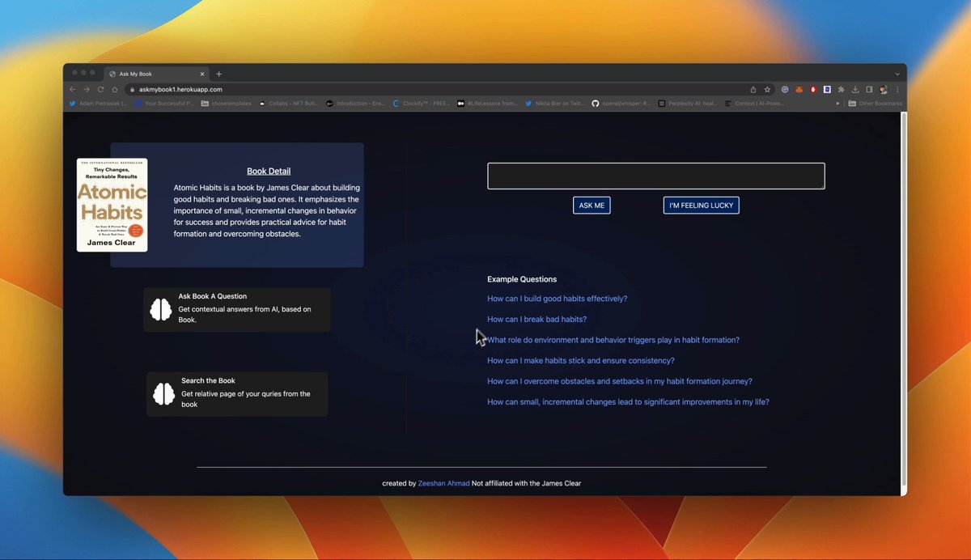This screenshot has width=971, height=560.
Task: Click the Book Detail heading link
Action: point(269,172)
